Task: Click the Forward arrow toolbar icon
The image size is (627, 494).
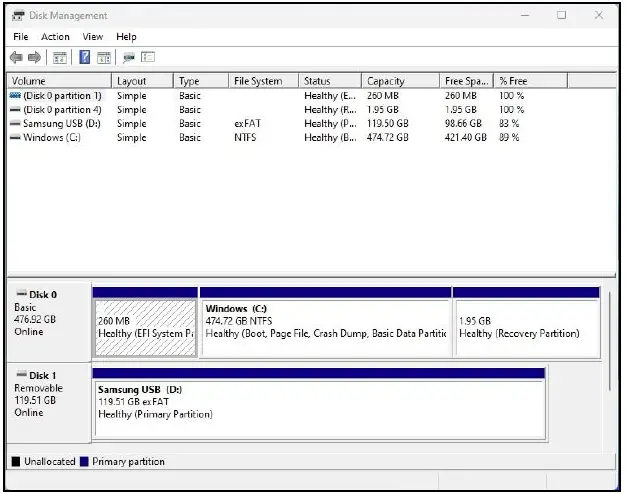Action: (34, 58)
